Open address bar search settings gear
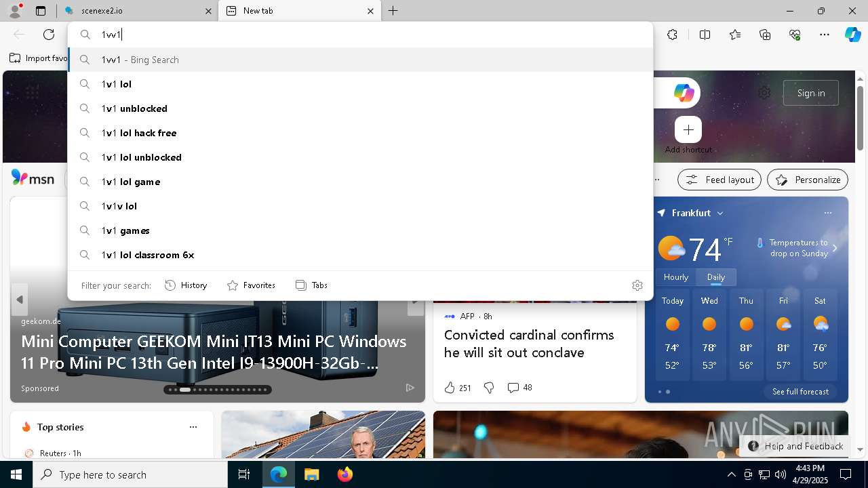 [637, 285]
